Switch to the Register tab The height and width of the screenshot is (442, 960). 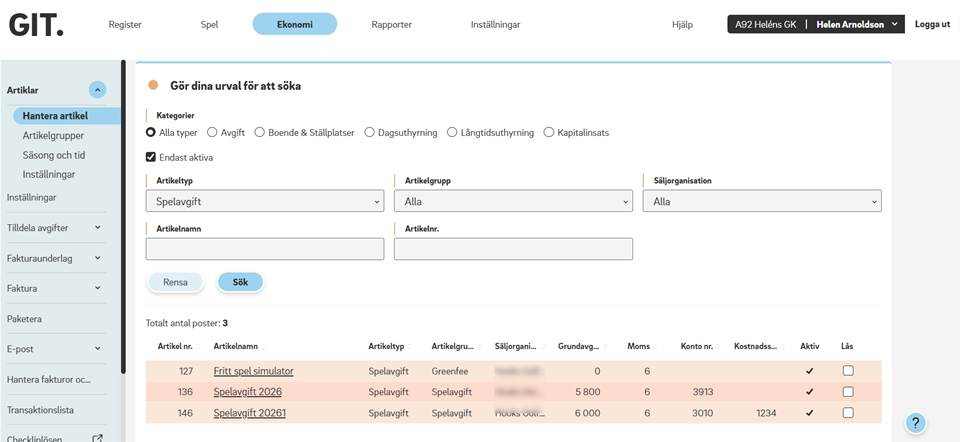pyautogui.click(x=125, y=24)
